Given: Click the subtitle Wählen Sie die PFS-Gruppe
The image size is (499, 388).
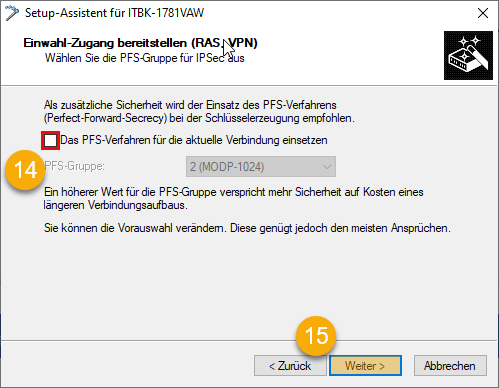Looking at the screenshot, I should click(145, 58).
